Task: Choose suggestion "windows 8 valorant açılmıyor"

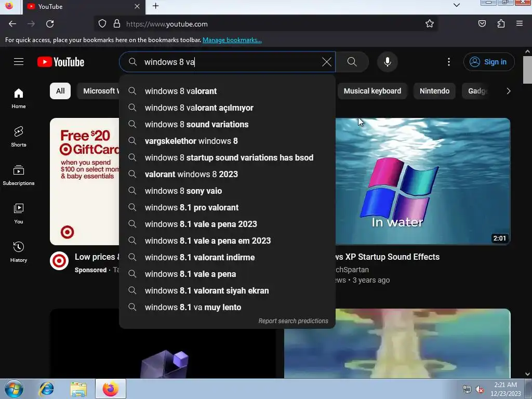Action: coord(228,108)
